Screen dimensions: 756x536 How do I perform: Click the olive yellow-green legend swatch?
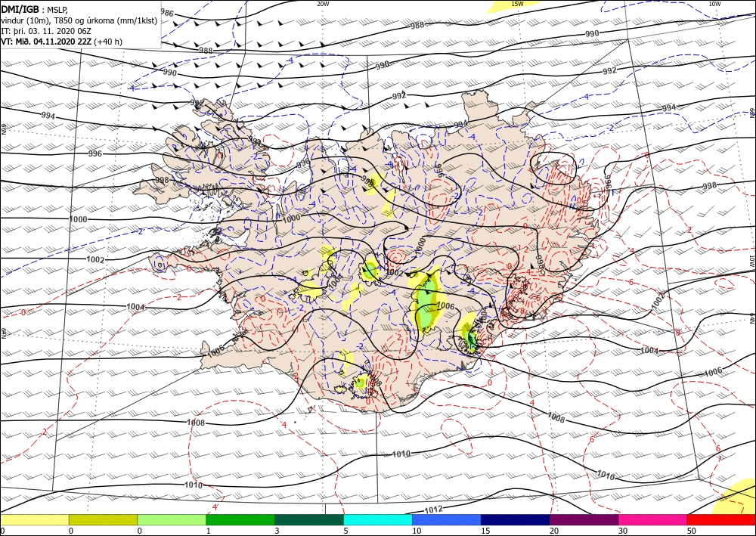[103, 519]
